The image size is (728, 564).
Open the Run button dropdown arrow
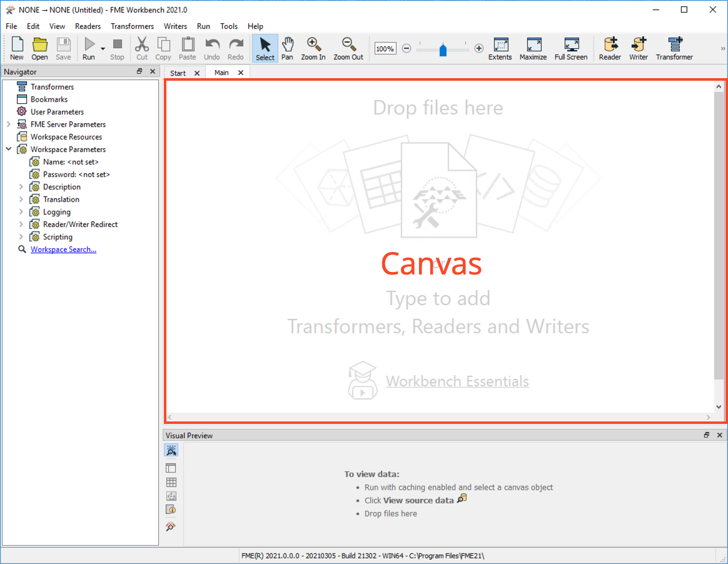point(103,48)
